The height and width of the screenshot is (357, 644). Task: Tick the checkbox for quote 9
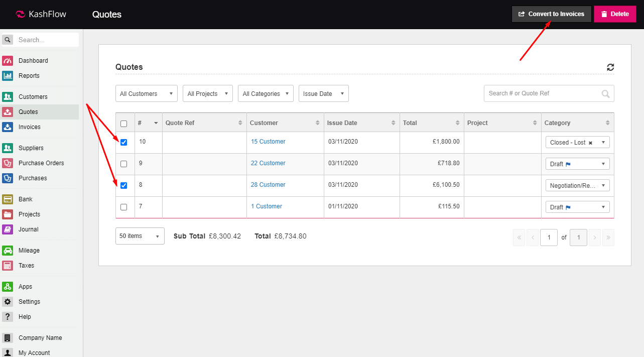(x=124, y=164)
